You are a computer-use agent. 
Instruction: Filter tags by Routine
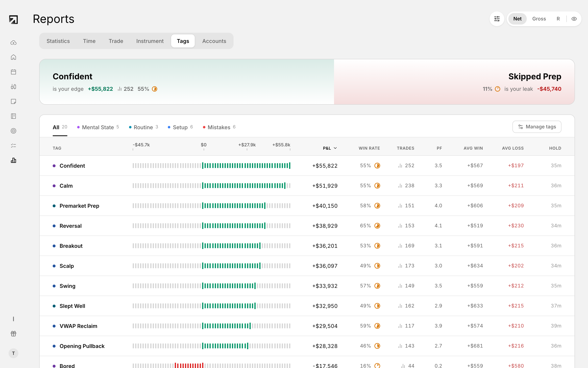click(x=143, y=127)
